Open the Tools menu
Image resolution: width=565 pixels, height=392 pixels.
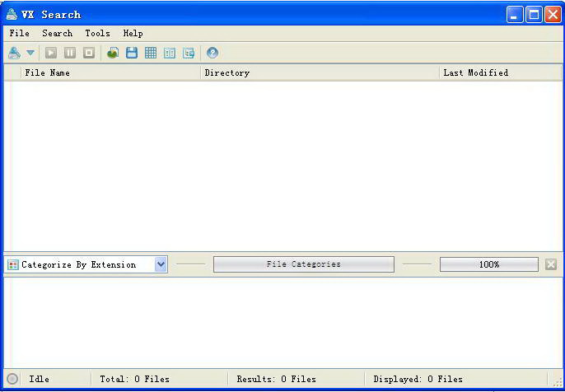coord(98,33)
